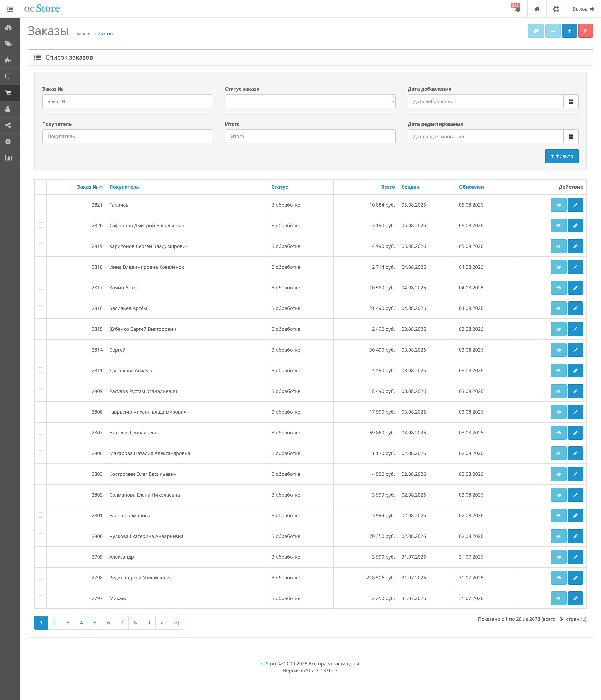Open the calendar picker for Дата редактирования
Viewport: 601px width, 700px height.
pyautogui.click(x=571, y=136)
